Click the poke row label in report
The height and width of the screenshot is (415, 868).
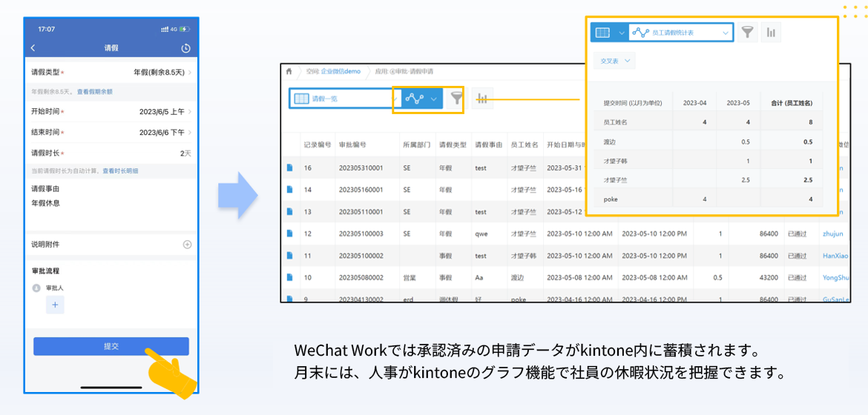(x=611, y=199)
